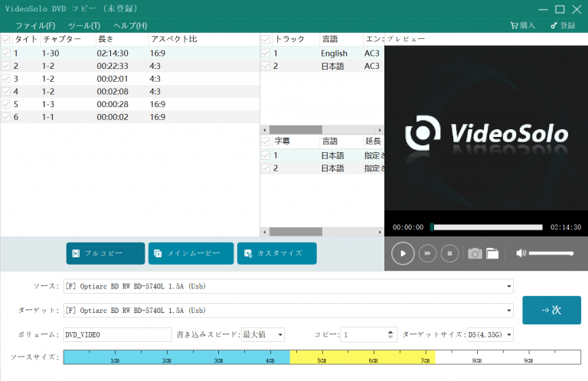The height and width of the screenshot is (381, 588).
Task: Open the ターゲットサイズ dropdown
Action: click(509, 334)
